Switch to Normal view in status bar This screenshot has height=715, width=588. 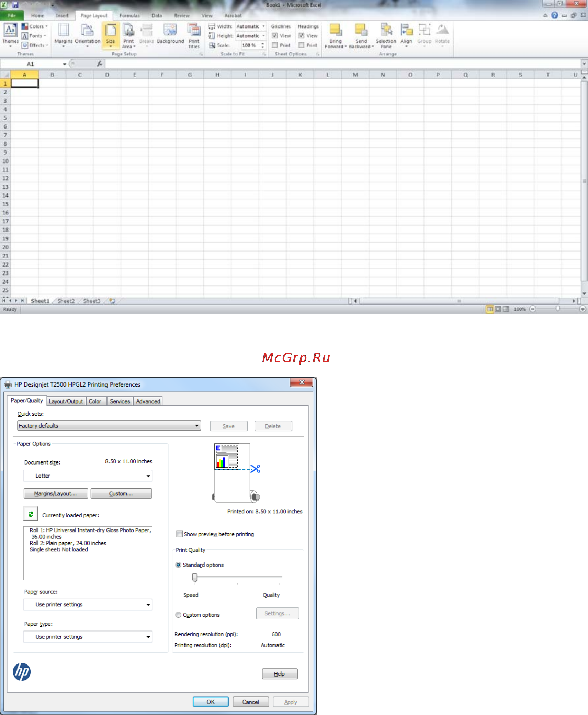[x=489, y=309]
